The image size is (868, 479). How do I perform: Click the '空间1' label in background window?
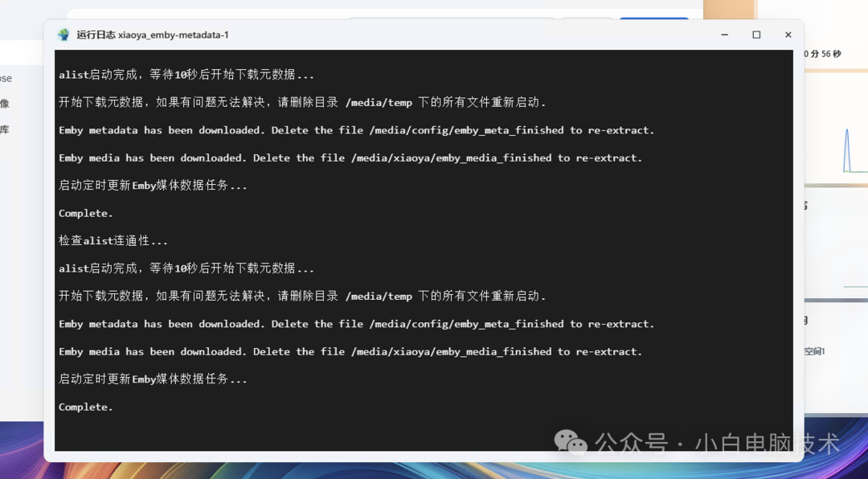click(814, 351)
